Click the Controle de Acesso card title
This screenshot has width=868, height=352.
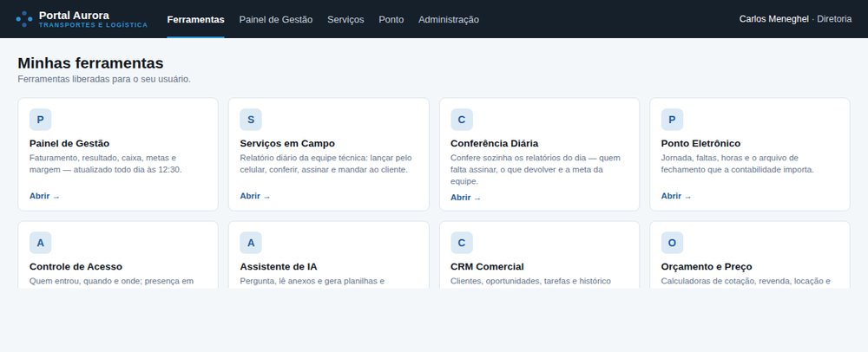pyautogui.click(x=76, y=266)
